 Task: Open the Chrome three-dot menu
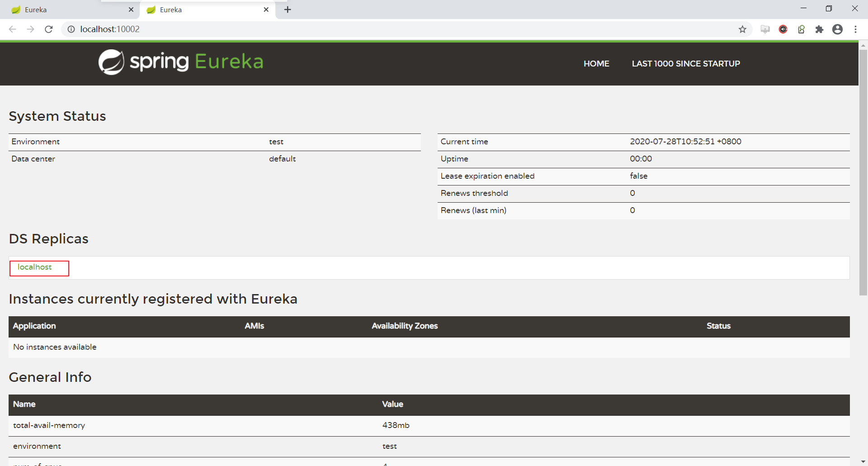click(x=855, y=29)
